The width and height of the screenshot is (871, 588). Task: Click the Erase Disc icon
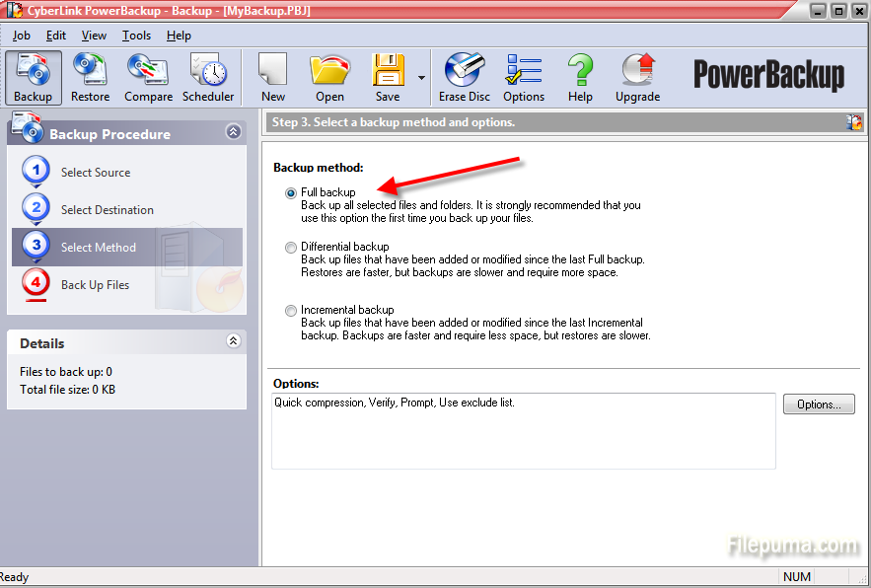pyautogui.click(x=465, y=77)
